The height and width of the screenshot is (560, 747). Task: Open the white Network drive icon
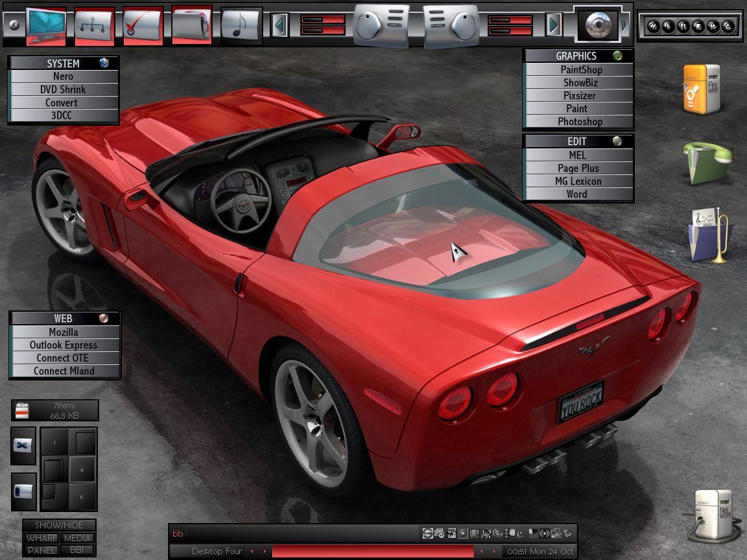[712, 516]
